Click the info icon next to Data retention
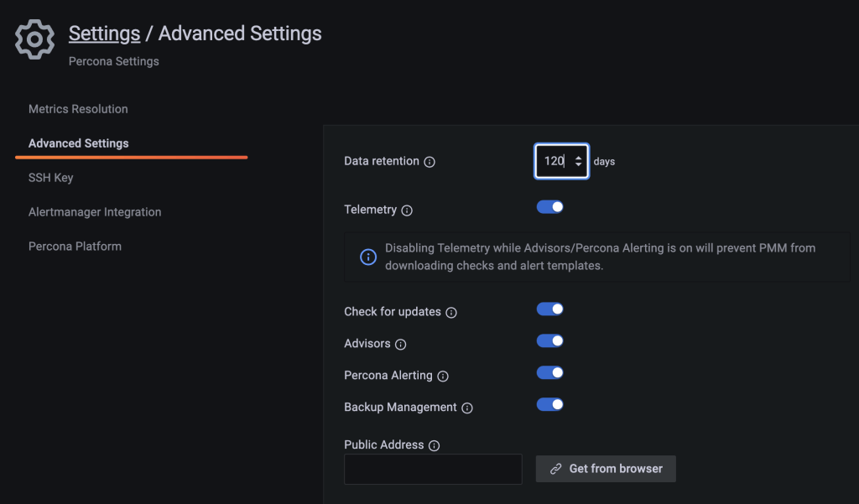 coord(429,162)
